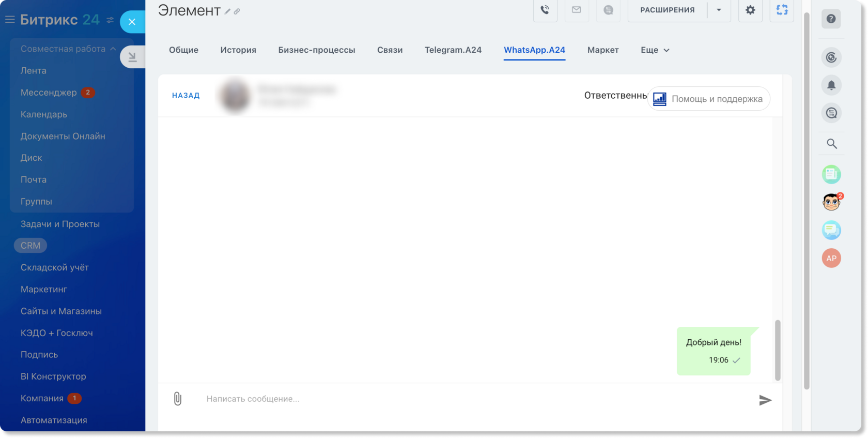Open Документы Онлайн in sidebar

[x=63, y=136]
